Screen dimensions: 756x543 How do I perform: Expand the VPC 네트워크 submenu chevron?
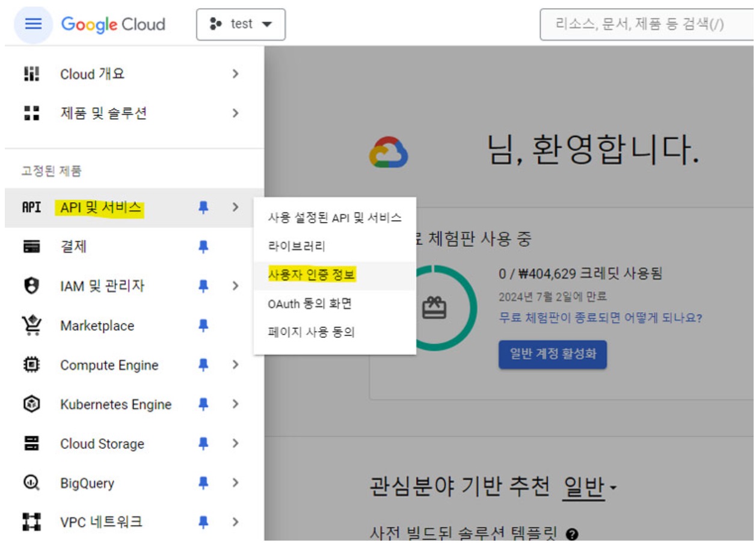pos(235,522)
